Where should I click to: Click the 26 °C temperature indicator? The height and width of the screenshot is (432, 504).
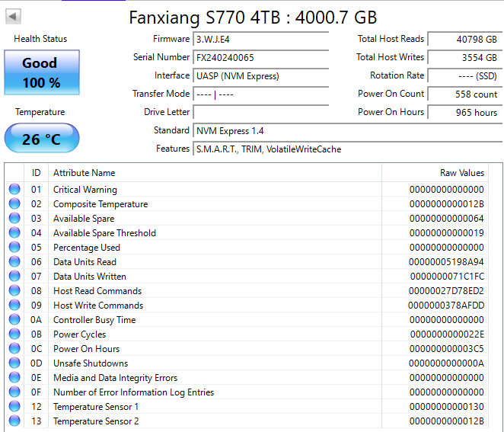41,139
